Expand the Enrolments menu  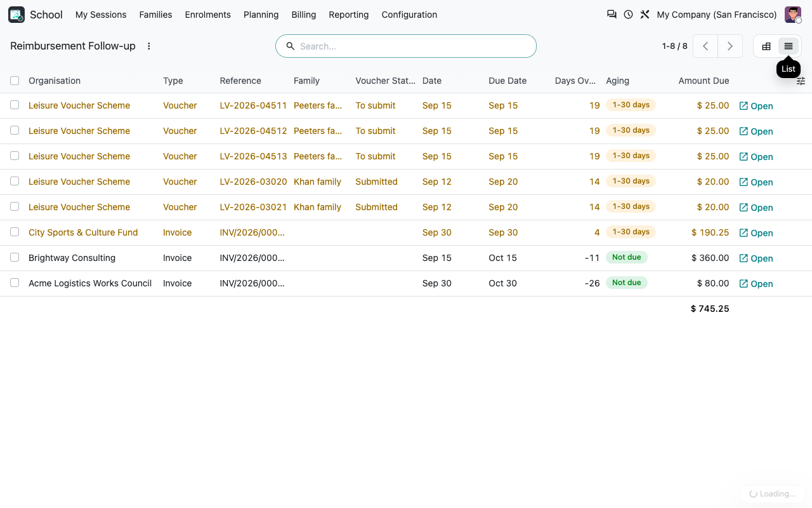click(x=208, y=15)
